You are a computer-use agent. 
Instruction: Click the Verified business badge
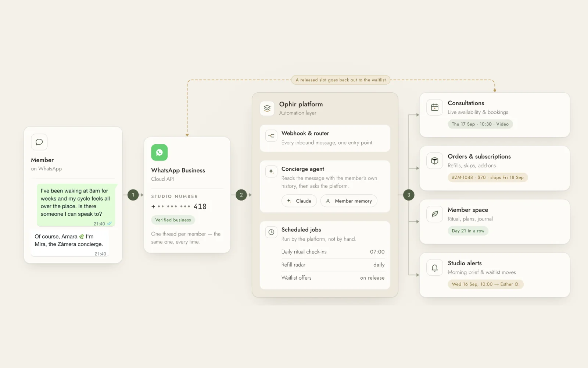(173, 220)
